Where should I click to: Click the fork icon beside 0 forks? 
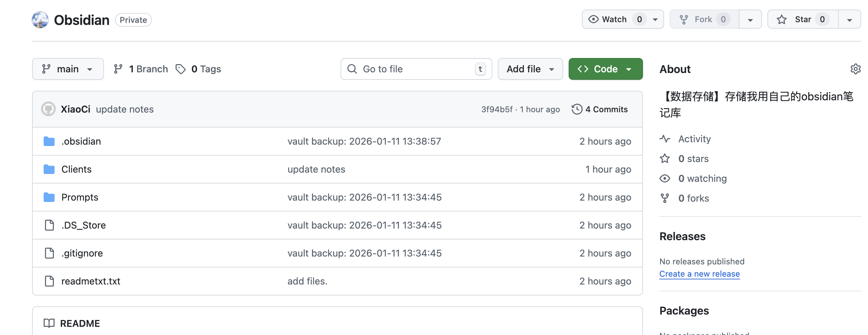point(665,198)
